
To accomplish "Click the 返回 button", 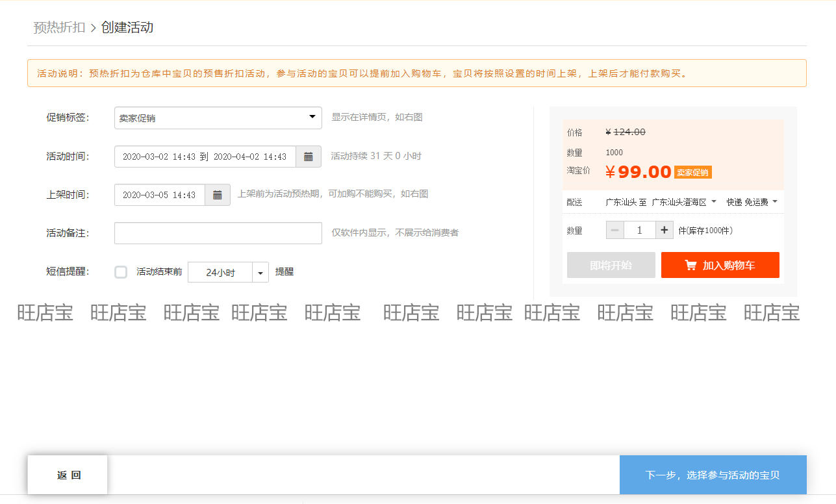I will click(x=68, y=475).
